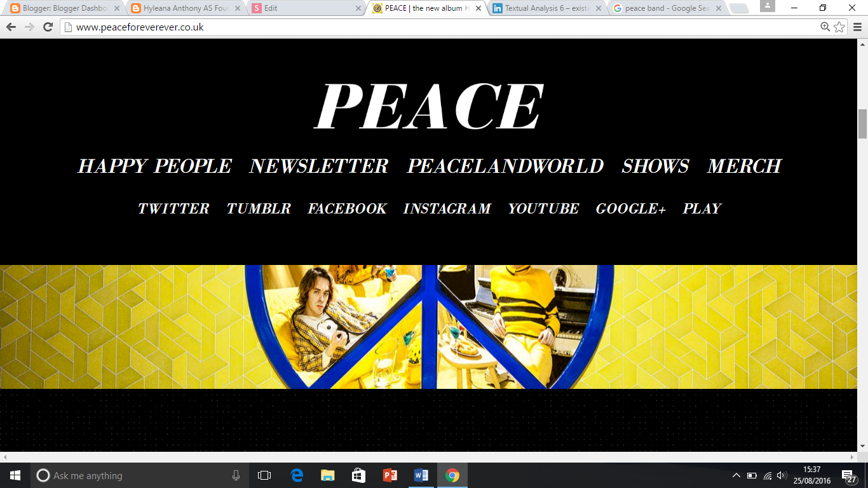Click the scrollbar down arrow
Image resolution: width=868 pixels, height=488 pixels.
862,447
